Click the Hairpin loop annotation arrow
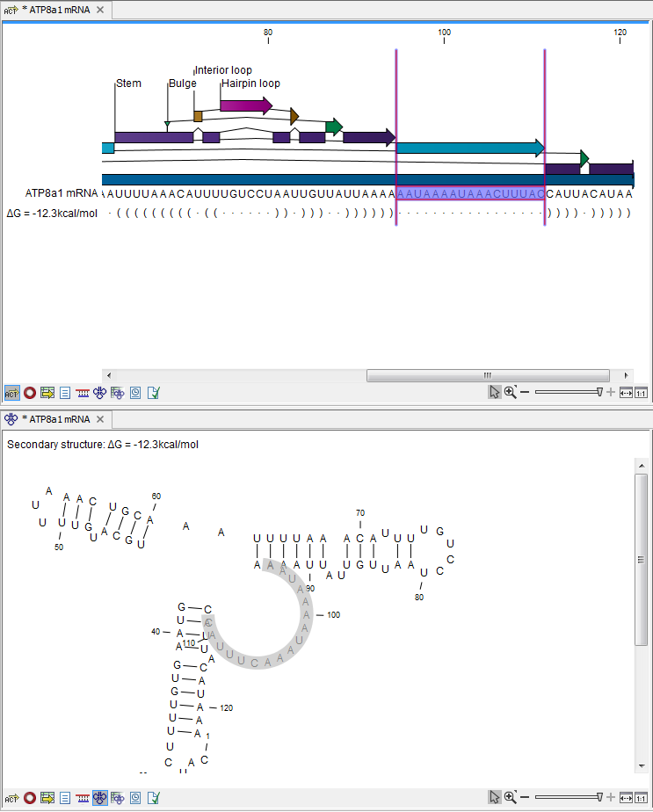This screenshot has height=812, width=653. [x=246, y=105]
